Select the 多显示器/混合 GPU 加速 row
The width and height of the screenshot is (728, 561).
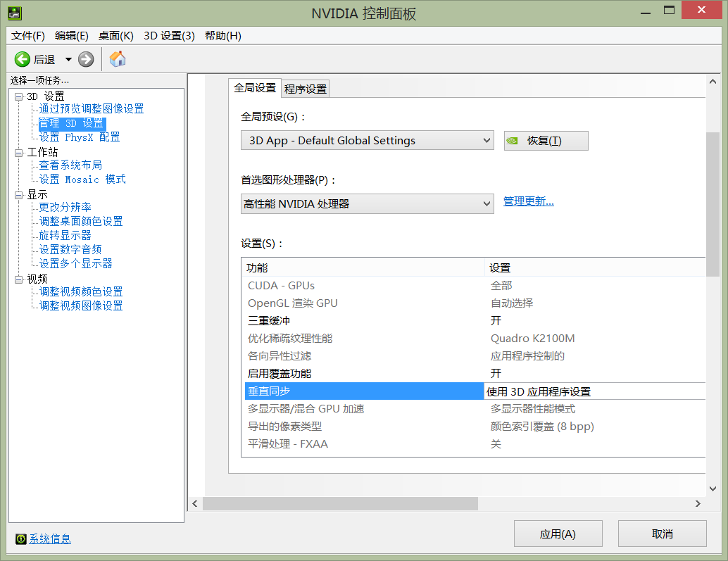[x=475, y=409]
